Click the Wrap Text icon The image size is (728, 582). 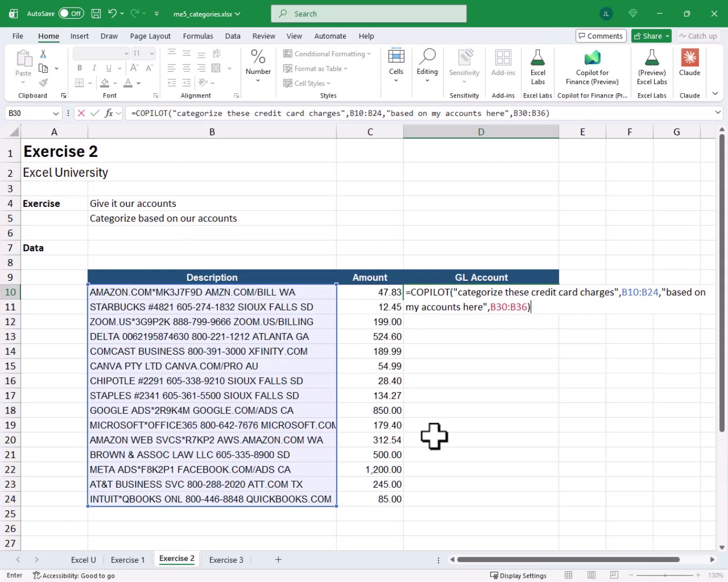217,53
